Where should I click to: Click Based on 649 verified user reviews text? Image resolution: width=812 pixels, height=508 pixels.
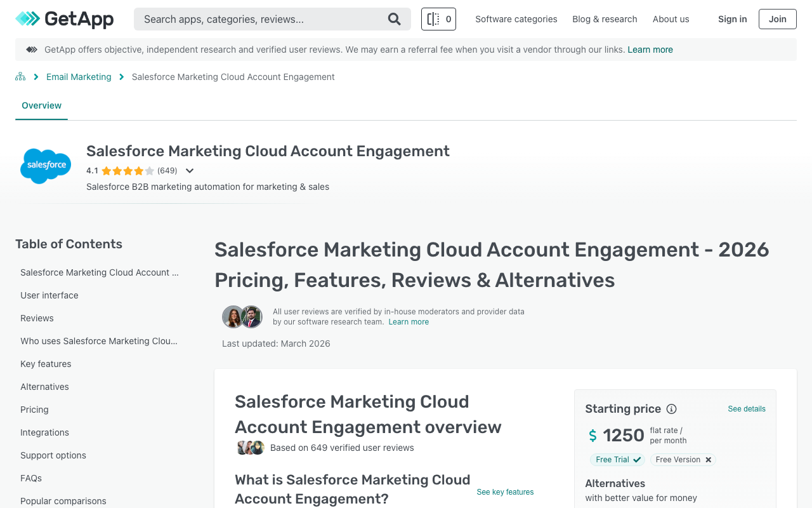coord(342,448)
